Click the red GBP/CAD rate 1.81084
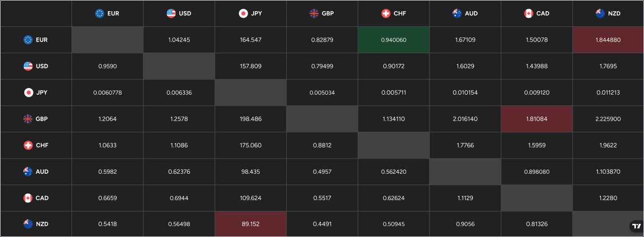Viewport: 644px width, 237px height. tap(536, 119)
